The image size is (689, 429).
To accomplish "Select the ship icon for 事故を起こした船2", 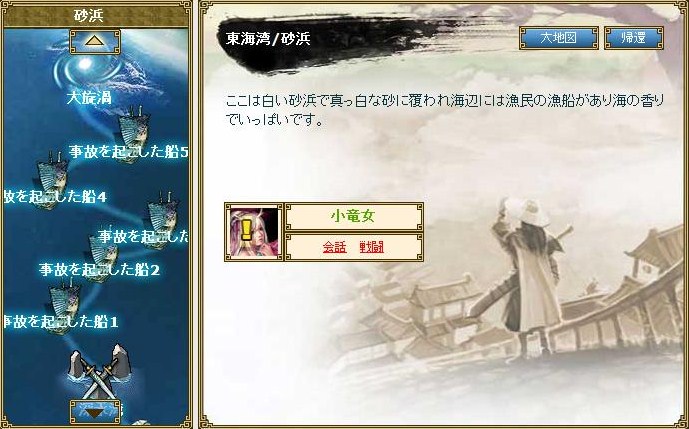I will click(x=102, y=256).
